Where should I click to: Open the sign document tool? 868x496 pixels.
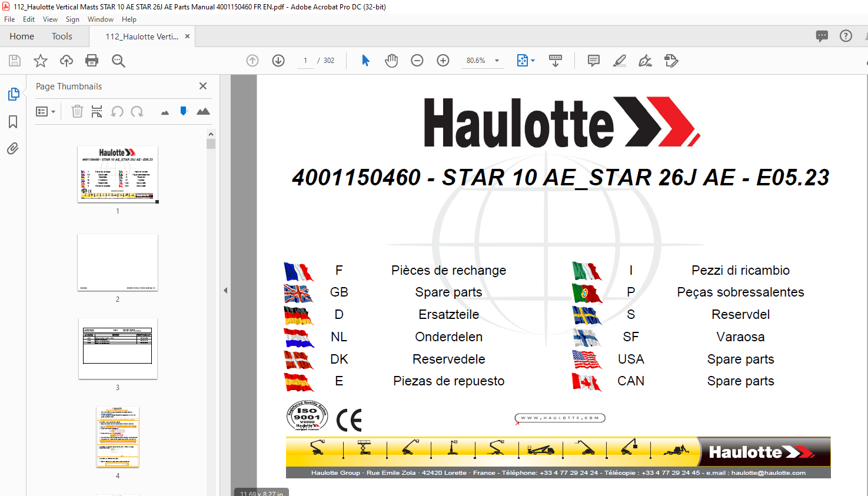coord(646,61)
